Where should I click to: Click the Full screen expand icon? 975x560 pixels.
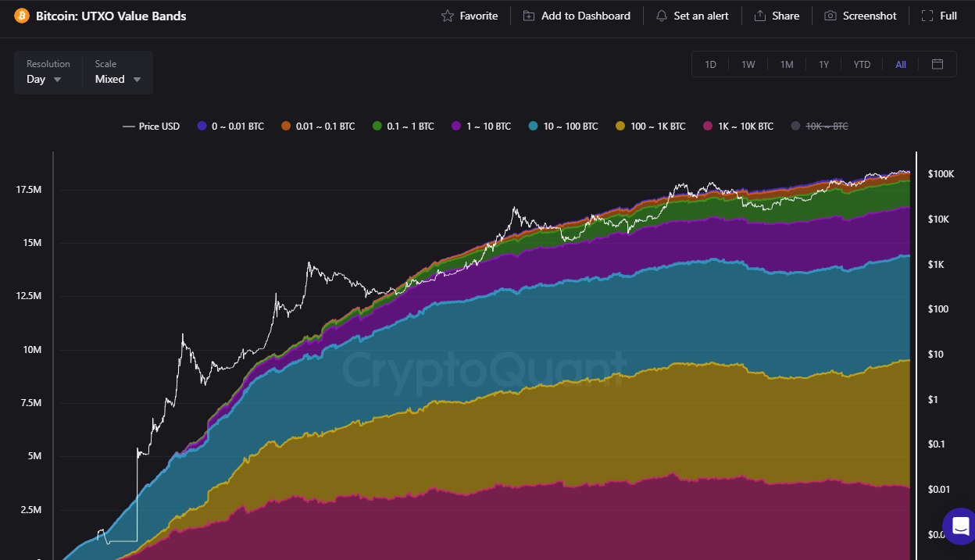click(927, 16)
